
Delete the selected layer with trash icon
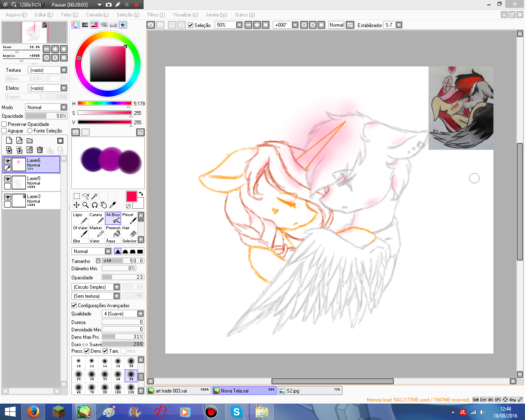(x=40, y=150)
